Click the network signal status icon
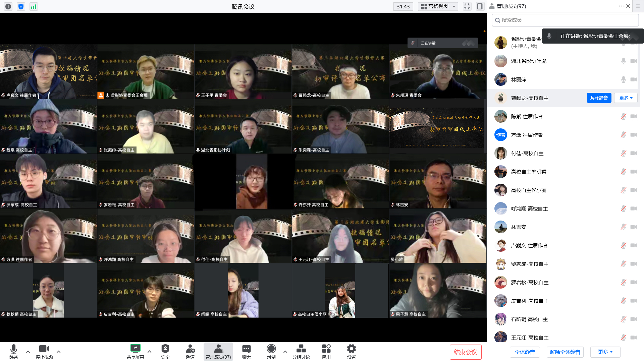This screenshot has height=362, width=644. click(34, 6)
